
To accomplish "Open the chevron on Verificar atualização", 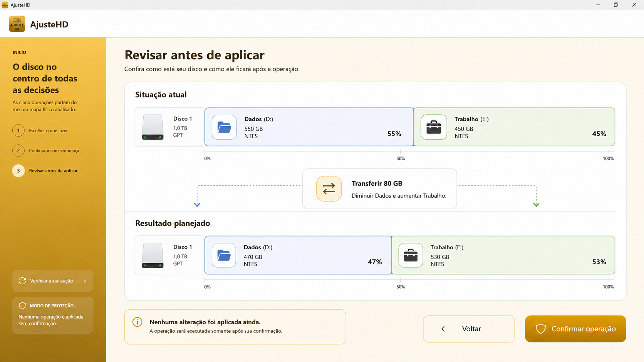I will [x=85, y=281].
